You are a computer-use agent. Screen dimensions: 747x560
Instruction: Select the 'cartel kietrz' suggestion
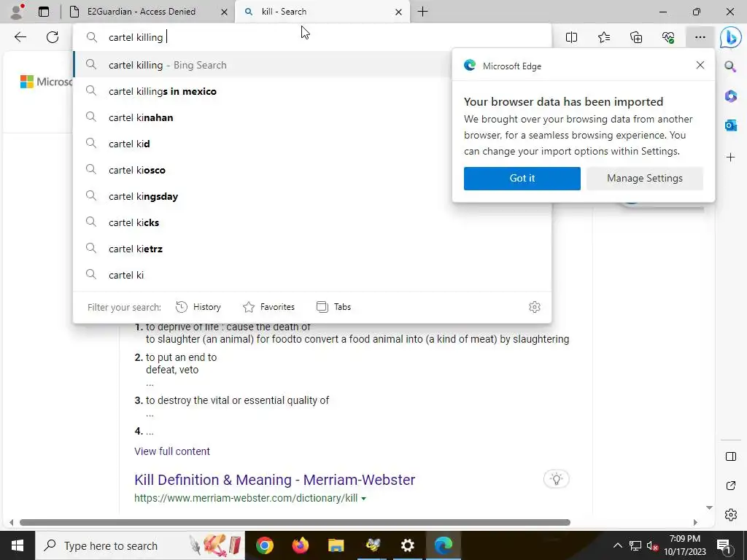(312, 249)
